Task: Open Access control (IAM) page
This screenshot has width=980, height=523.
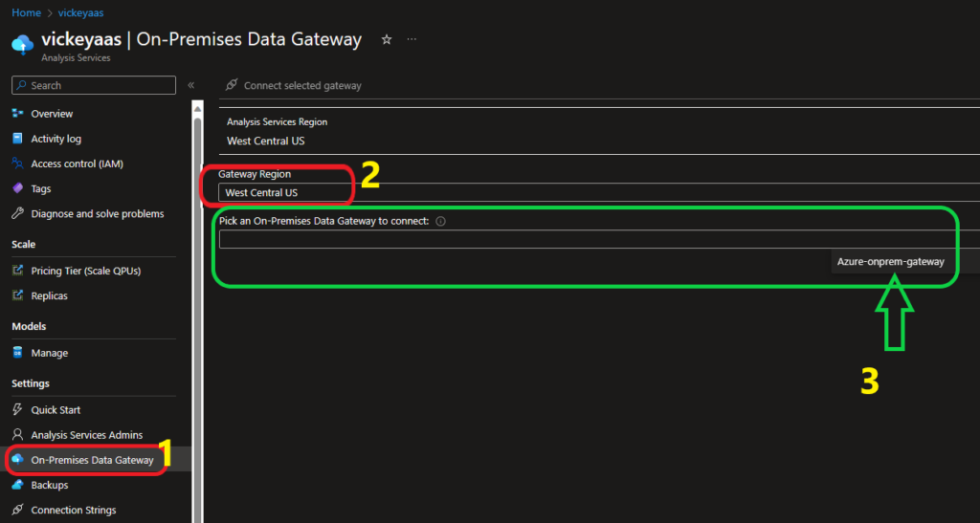Action: pos(77,163)
